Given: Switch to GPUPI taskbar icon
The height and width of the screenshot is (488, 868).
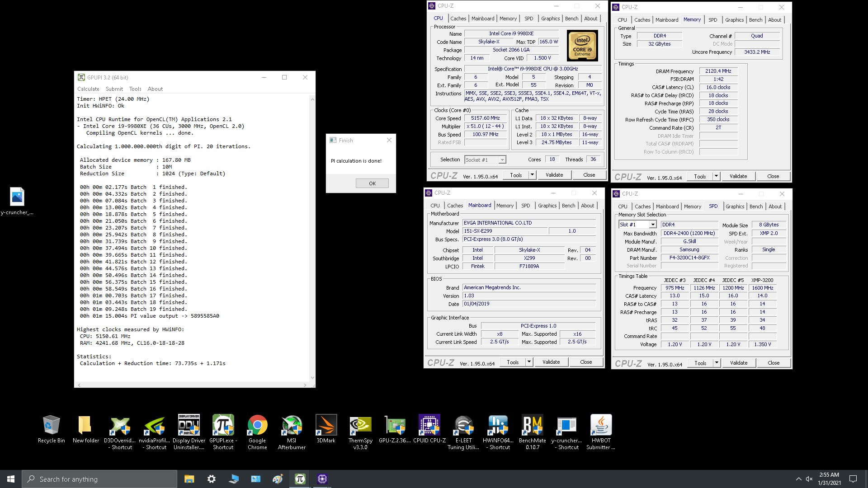Looking at the screenshot, I should coord(300,479).
